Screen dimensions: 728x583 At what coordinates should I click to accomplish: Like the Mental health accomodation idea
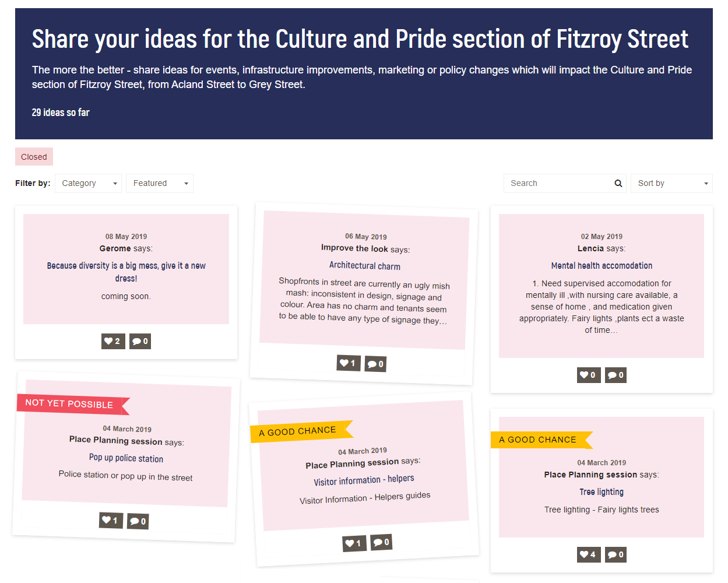click(x=589, y=375)
